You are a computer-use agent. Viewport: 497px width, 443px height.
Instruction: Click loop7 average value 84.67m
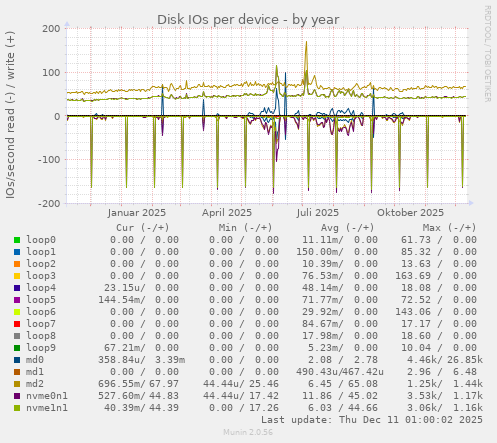(x=323, y=324)
